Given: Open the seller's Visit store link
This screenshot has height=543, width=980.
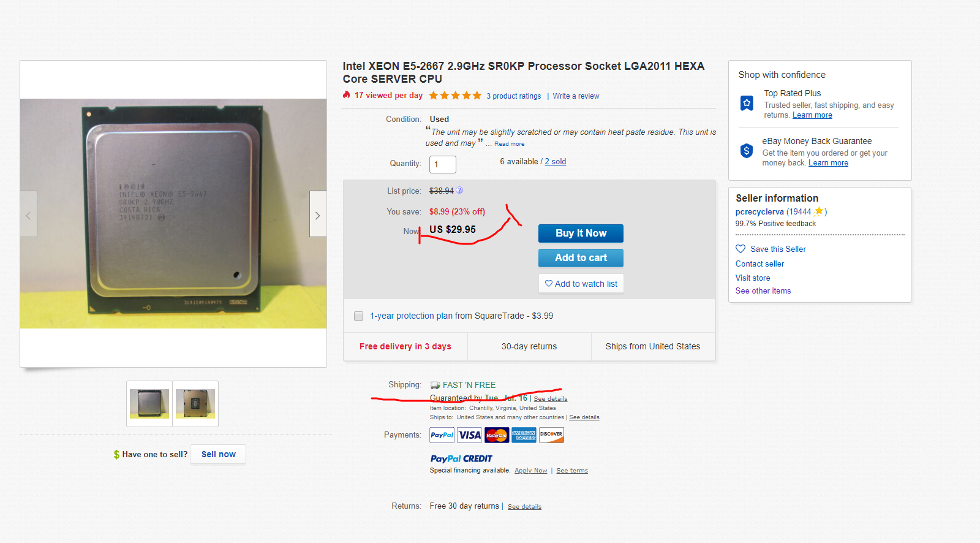Looking at the screenshot, I should (752, 278).
